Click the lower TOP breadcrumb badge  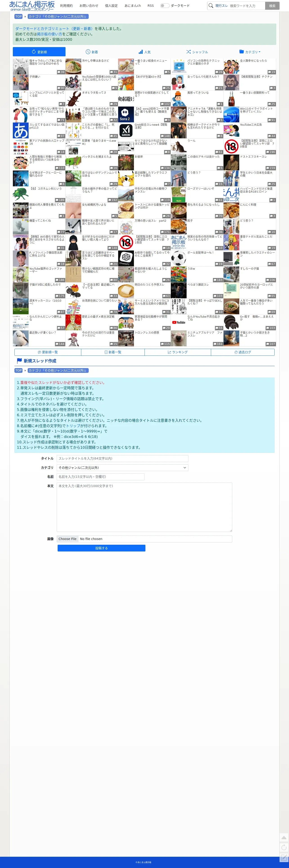click(18, 370)
